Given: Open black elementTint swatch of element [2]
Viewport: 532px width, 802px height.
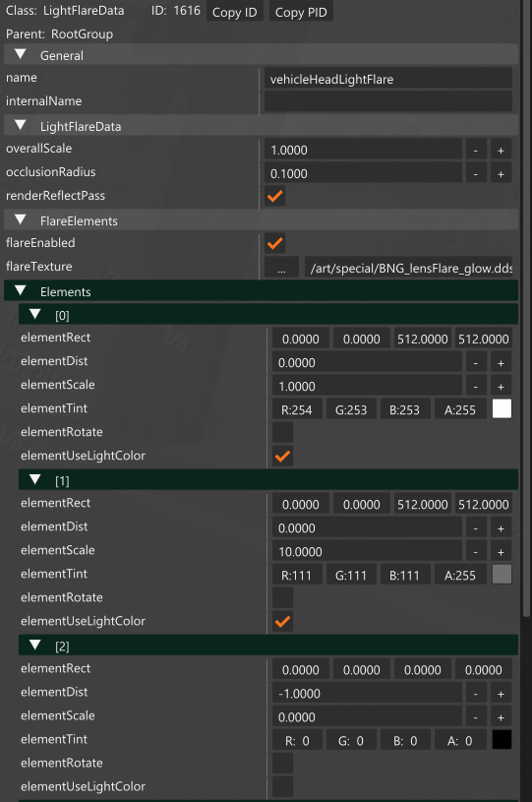Looking at the screenshot, I should coord(502,740).
